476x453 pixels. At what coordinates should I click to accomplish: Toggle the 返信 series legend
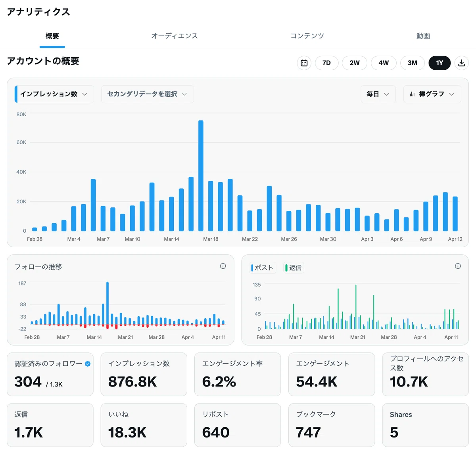pos(294,268)
